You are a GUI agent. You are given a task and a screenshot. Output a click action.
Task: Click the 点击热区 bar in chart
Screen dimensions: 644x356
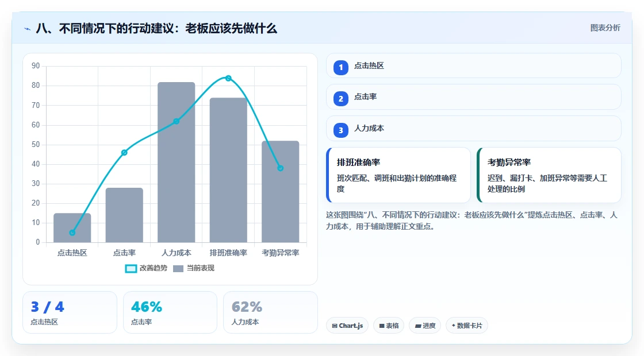(x=72, y=227)
